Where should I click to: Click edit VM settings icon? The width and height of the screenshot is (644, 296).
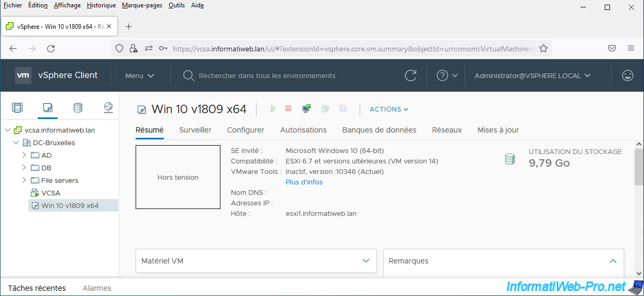click(325, 108)
